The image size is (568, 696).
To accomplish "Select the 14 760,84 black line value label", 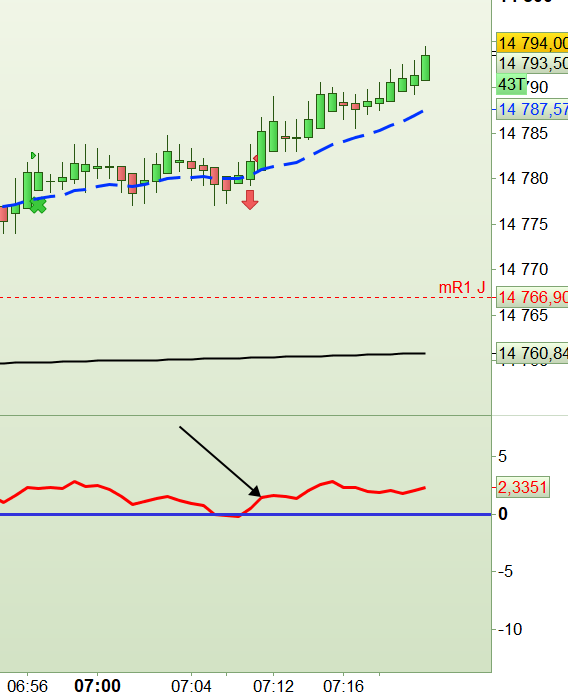I will [532, 353].
